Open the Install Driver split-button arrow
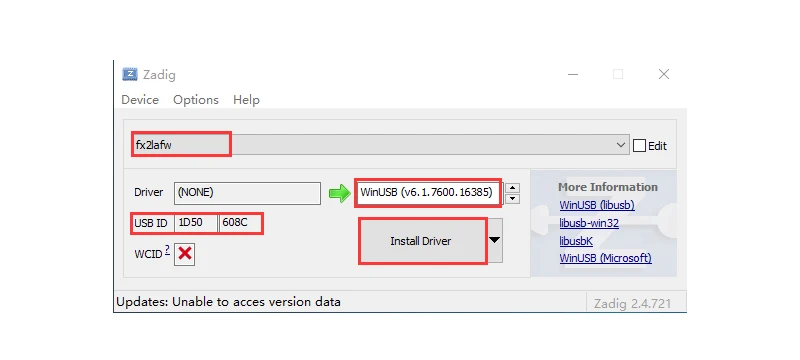The height and width of the screenshot is (360, 800). tap(495, 241)
